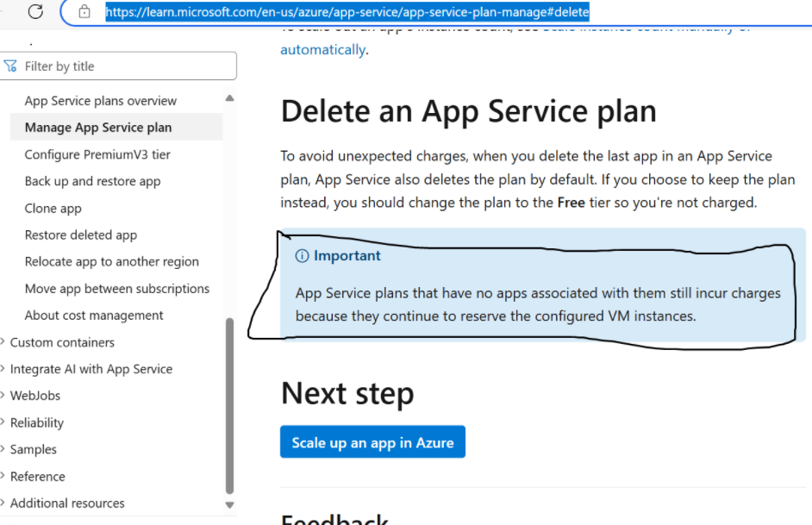This screenshot has width=812, height=525.
Task: Click the browser reload icon
Action: 35,11
